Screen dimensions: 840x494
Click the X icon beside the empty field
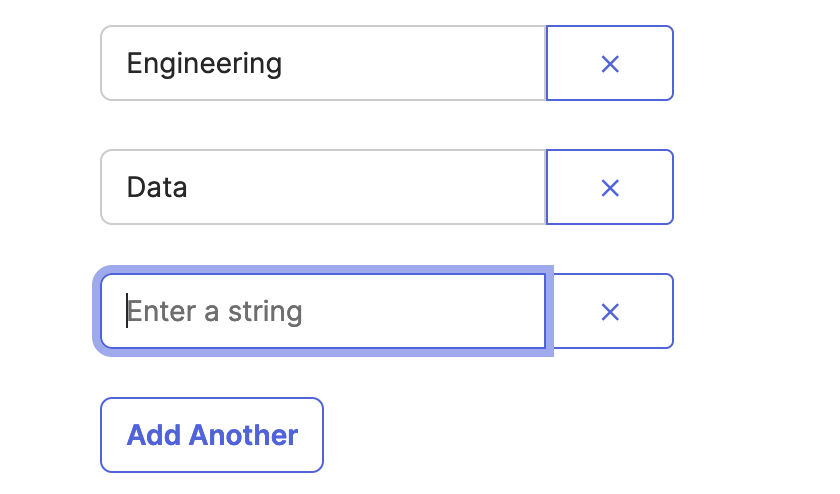click(610, 312)
